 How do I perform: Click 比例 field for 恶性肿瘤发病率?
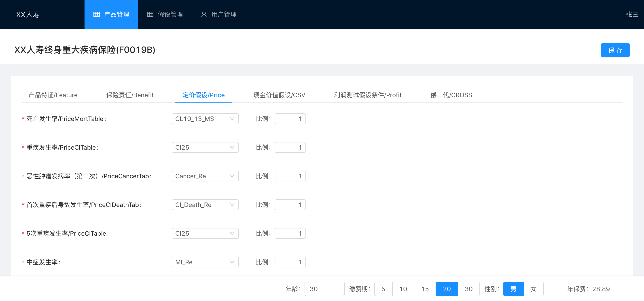tap(290, 176)
